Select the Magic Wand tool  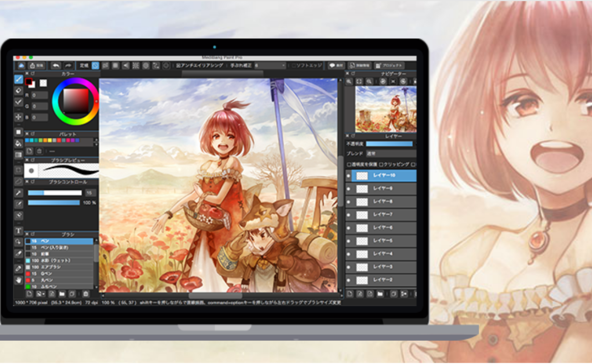19,193
